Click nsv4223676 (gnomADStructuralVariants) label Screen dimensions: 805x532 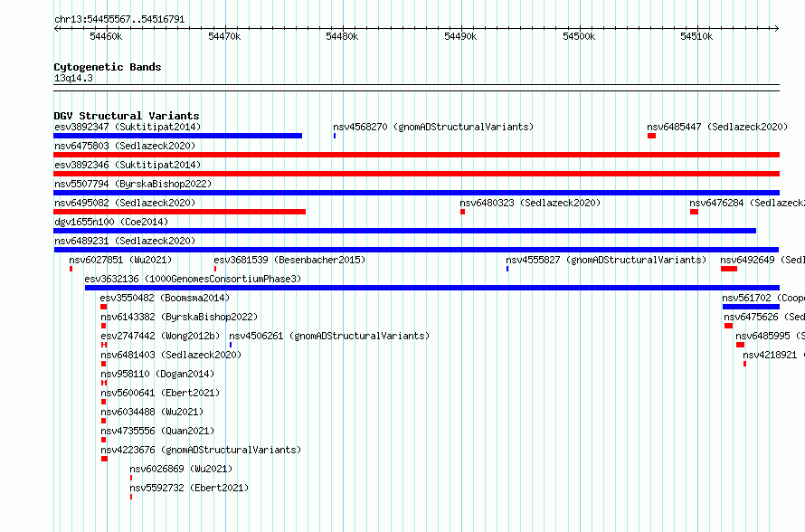pos(201,450)
